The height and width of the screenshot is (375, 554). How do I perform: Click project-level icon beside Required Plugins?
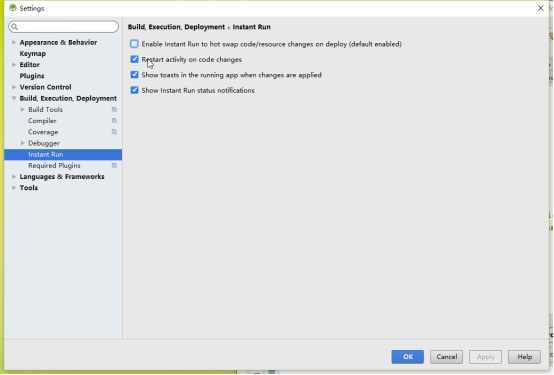click(x=114, y=165)
